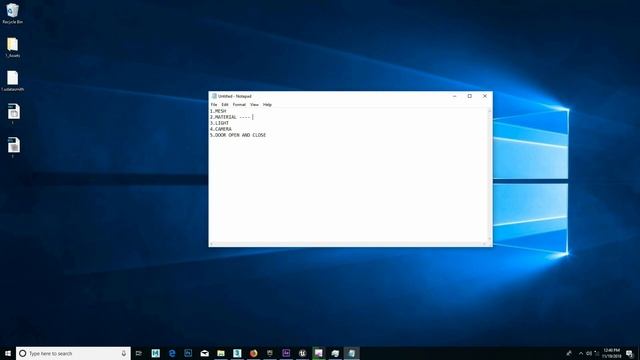Select the Recycle Bin desktop icon
Image resolution: width=640 pixels, height=360 pixels.
click(x=13, y=13)
